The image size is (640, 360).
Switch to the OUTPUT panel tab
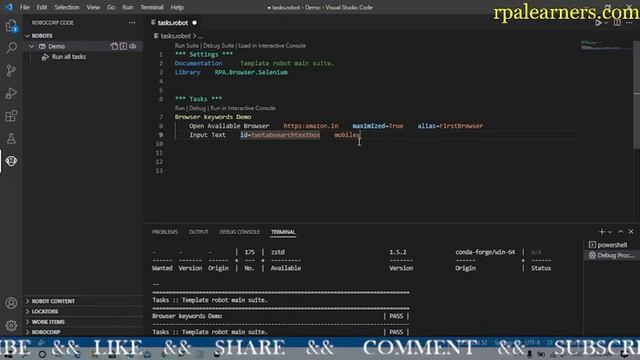point(198,232)
